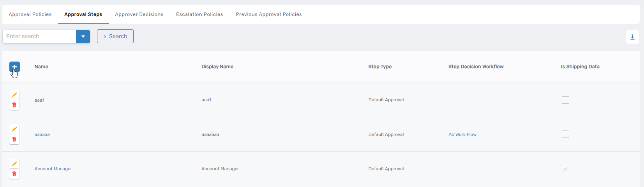Toggle Account Manager's Is Shipping Data checkbox
This screenshot has width=644, height=187.
pos(565,169)
